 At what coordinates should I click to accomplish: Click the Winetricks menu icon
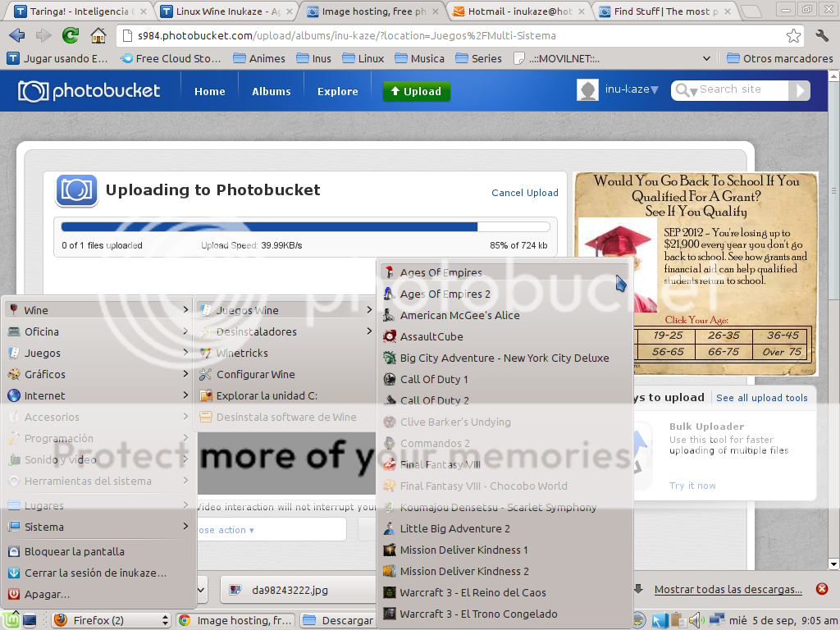205,353
